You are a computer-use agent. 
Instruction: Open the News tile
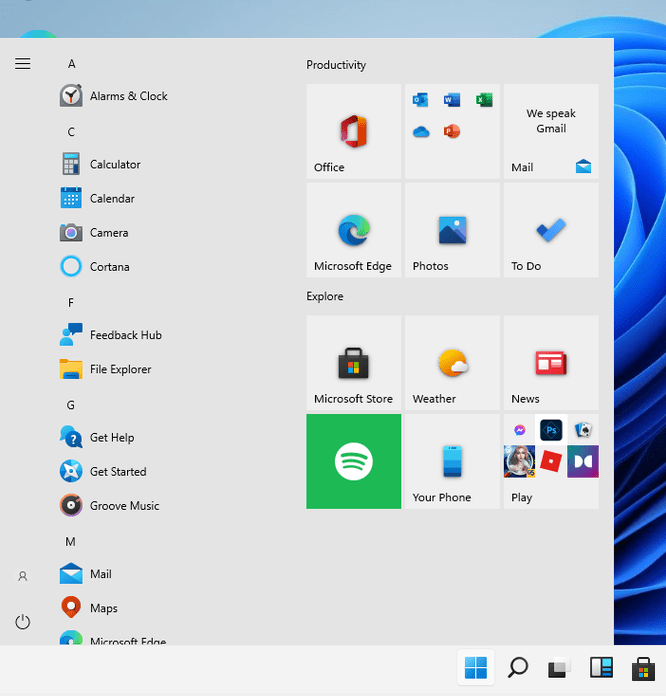pos(550,362)
